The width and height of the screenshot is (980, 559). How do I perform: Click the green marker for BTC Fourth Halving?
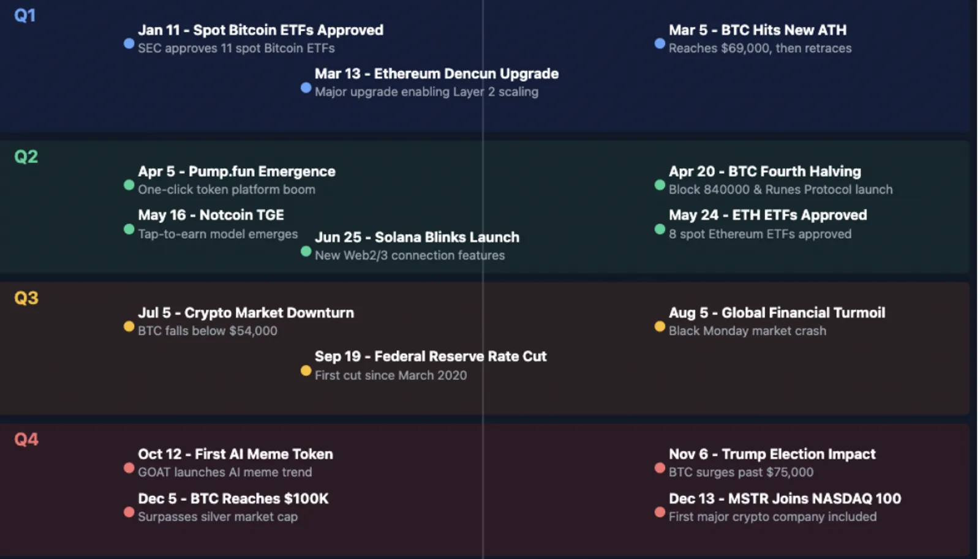tap(660, 185)
